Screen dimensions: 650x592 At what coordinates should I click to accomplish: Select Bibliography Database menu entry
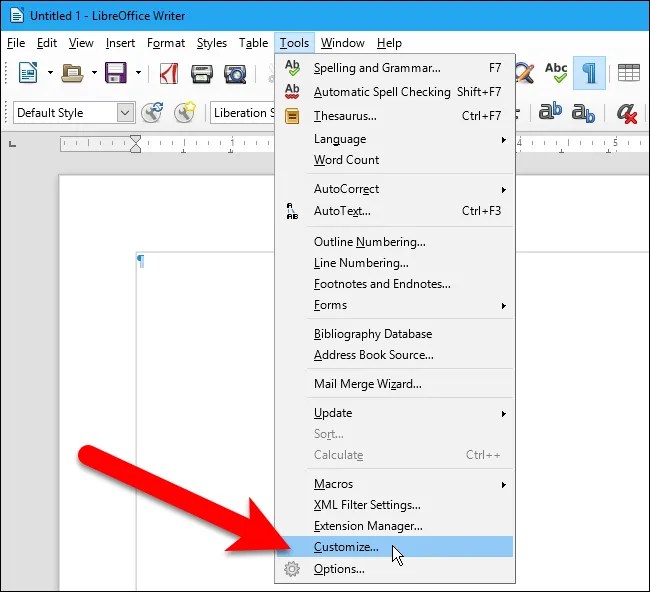click(x=395, y=334)
